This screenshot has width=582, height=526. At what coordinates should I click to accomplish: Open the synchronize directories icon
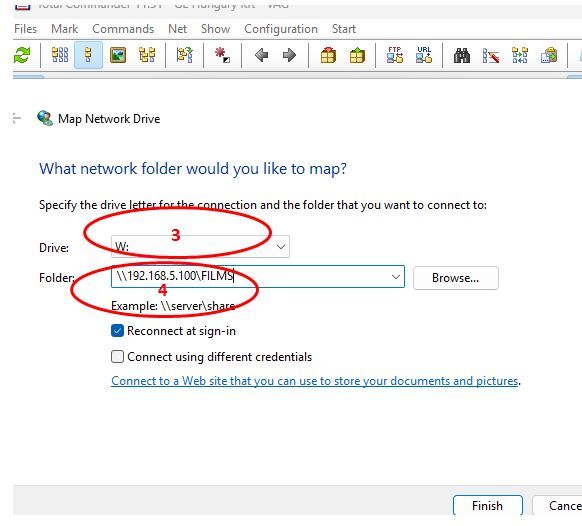tap(520, 55)
